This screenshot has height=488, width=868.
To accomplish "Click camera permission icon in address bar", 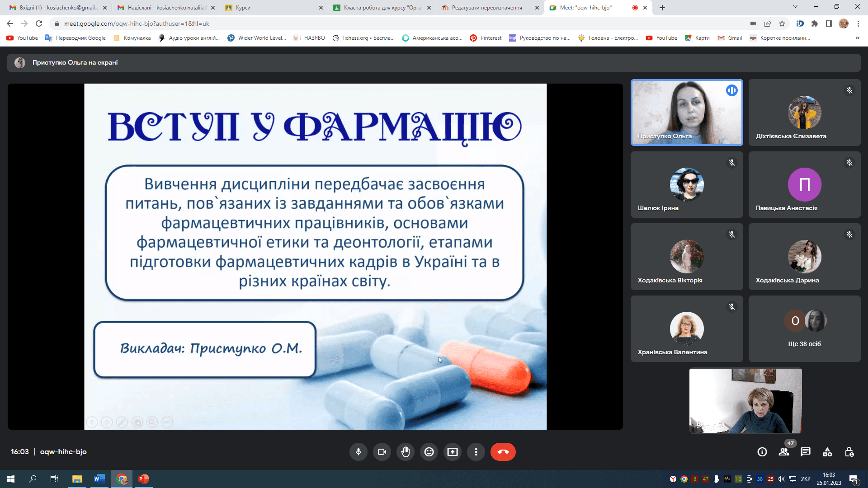I will (753, 23).
